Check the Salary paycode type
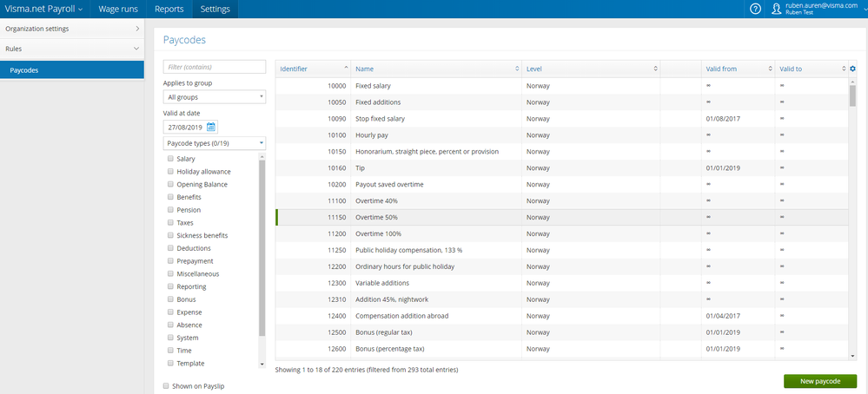The width and height of the screenshot is (868, 394). 170,159
